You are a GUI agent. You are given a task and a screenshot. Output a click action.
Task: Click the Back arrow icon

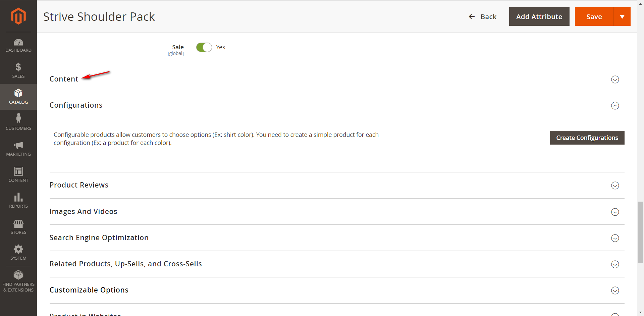pos(472,16)
